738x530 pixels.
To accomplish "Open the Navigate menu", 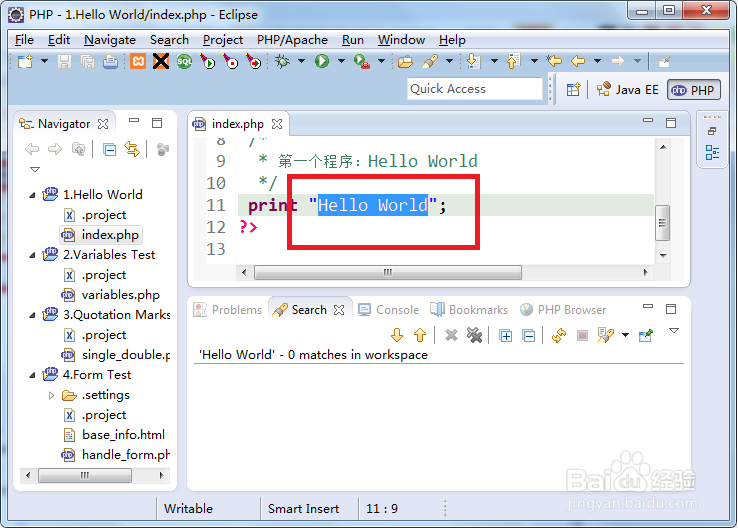I will pos(110,40).
